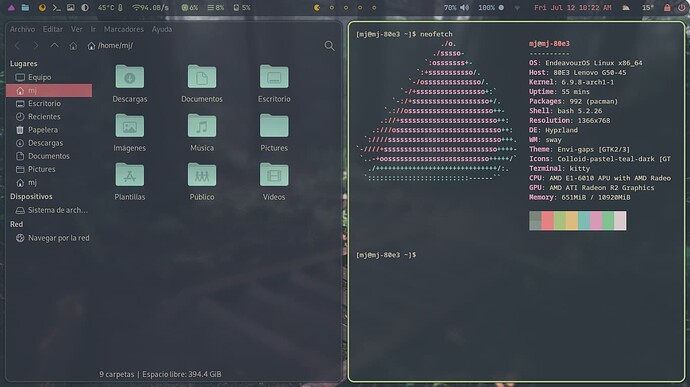This screenshot has height=387, width=690.
Task: Click the power icon in top bar
Action: 681,7
